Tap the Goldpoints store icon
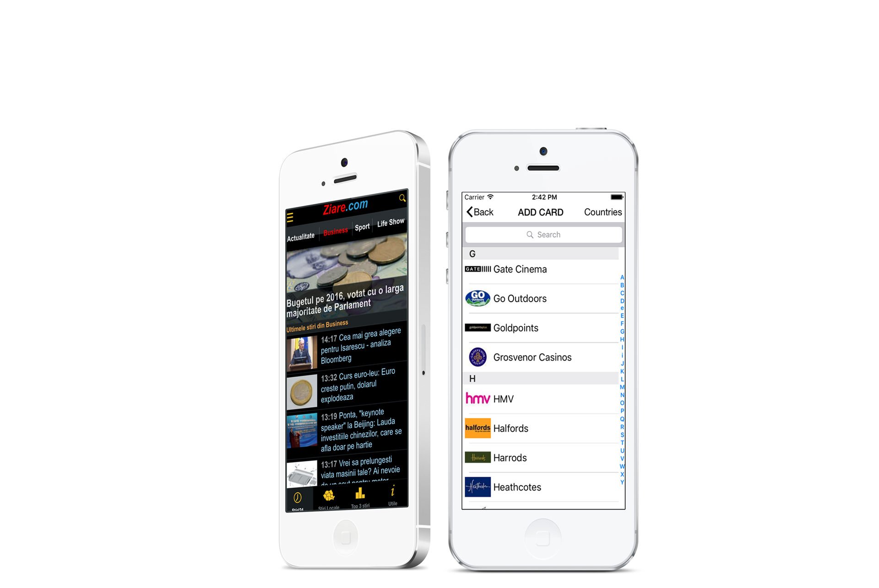 pyautogui.click(x=476, y=328)
